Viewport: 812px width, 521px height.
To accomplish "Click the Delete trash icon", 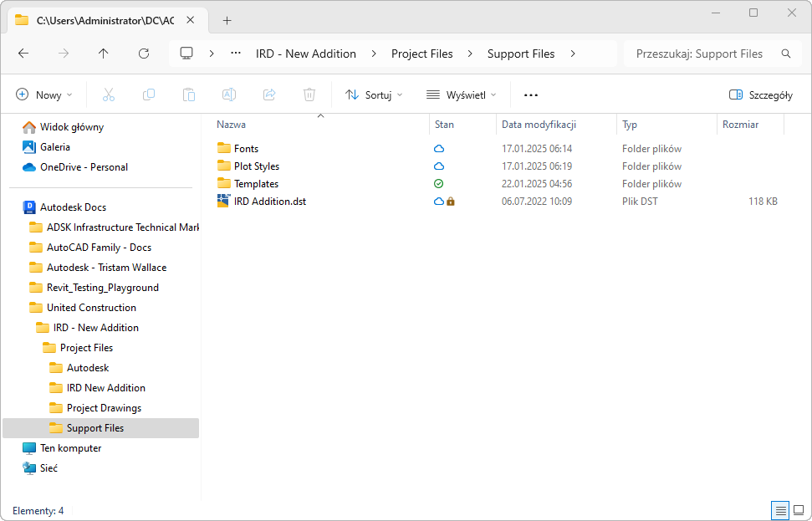I will point(309,95).
